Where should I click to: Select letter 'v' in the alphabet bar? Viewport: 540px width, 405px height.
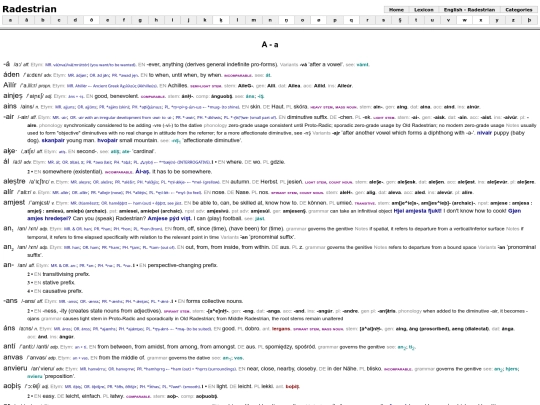(x=448, y=20)
